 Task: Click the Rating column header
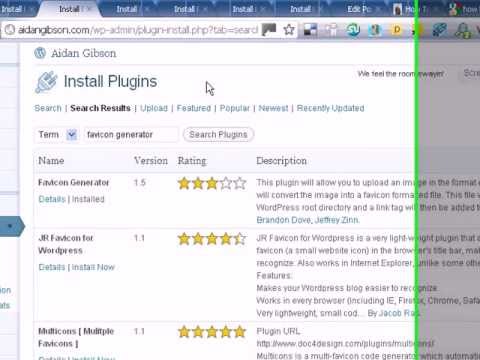click(192, 161)
